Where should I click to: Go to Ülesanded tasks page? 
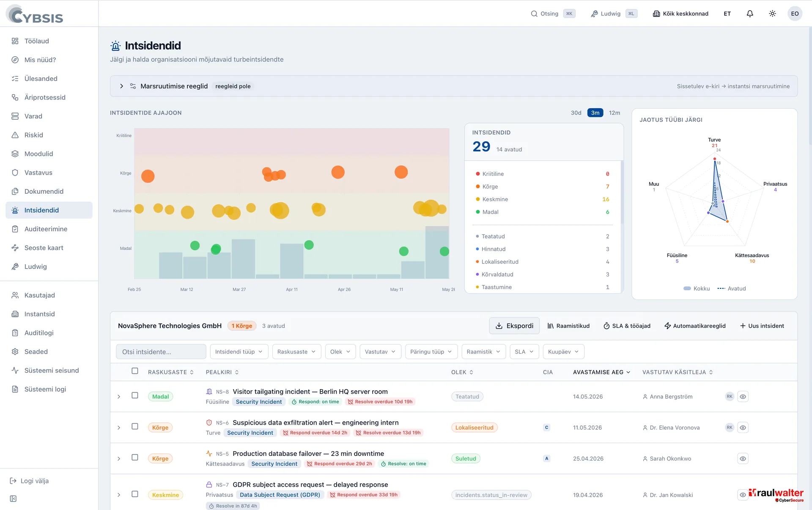coord(49,79)
